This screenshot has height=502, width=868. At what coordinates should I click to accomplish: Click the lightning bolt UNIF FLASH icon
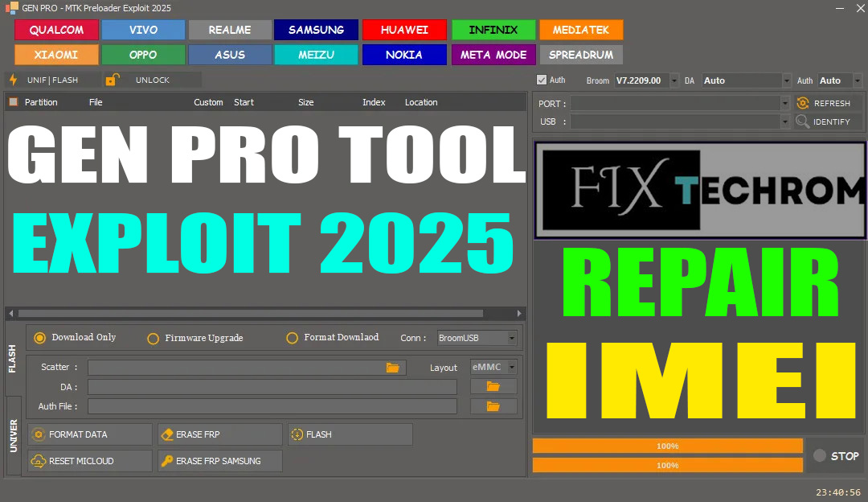14,80
